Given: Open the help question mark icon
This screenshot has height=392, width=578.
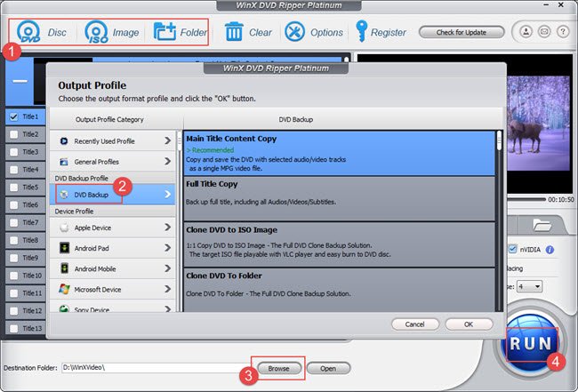Looking at the screenshot, I should click(563, 32).
